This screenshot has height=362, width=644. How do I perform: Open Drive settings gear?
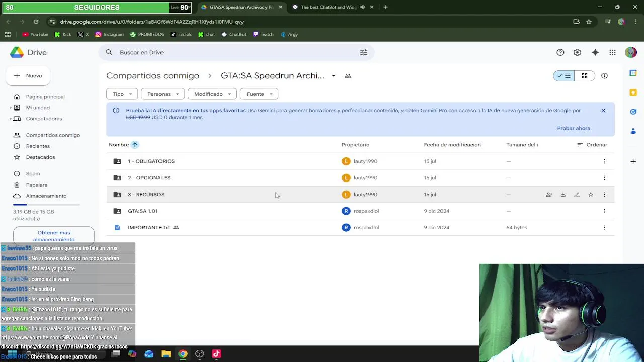point(578,52)
